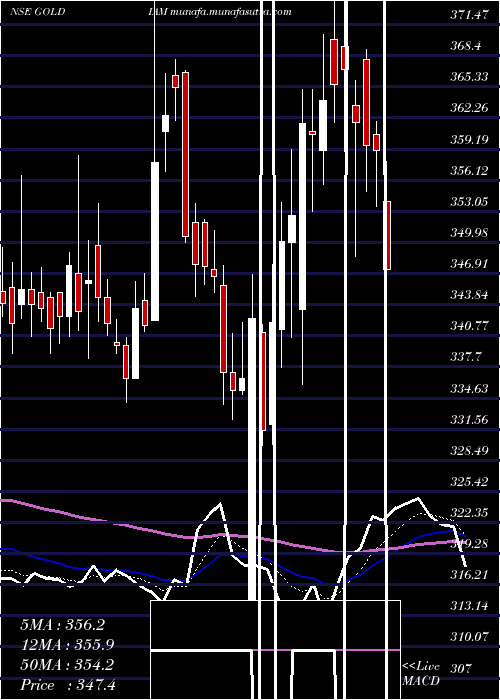Click the tall white candle rising to 356
Screen dimensions: 500x700
pyautogui.click(x=155, y=241)
